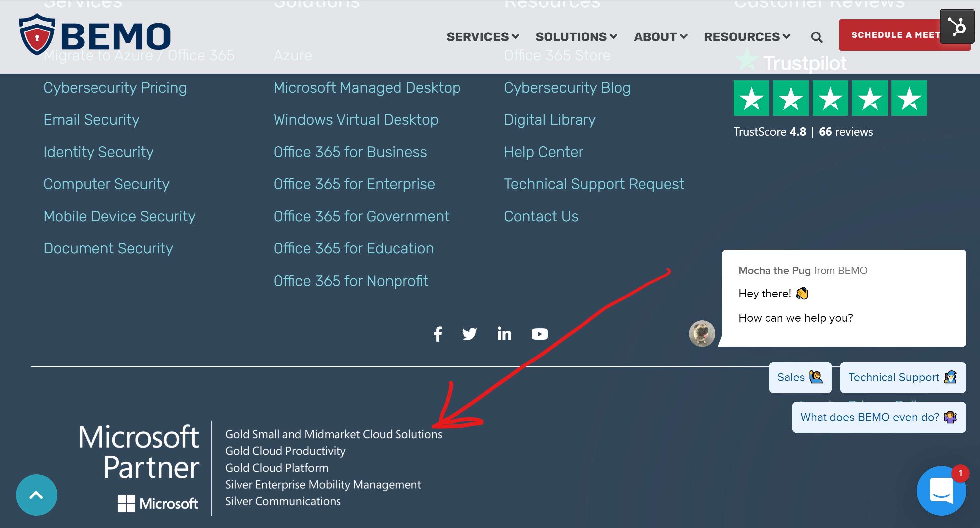Open Contact Us link
The image size is (980, 528).
coord(541,216)
